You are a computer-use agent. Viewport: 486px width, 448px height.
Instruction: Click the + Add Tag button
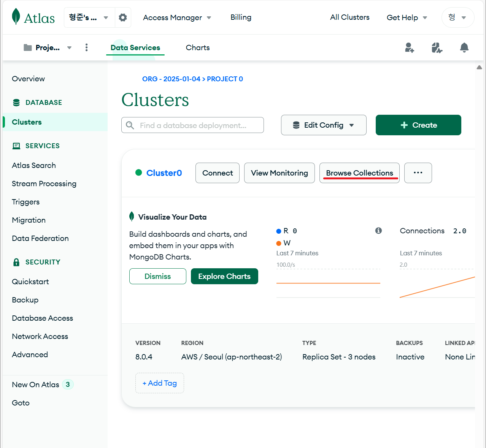(160, 383)
